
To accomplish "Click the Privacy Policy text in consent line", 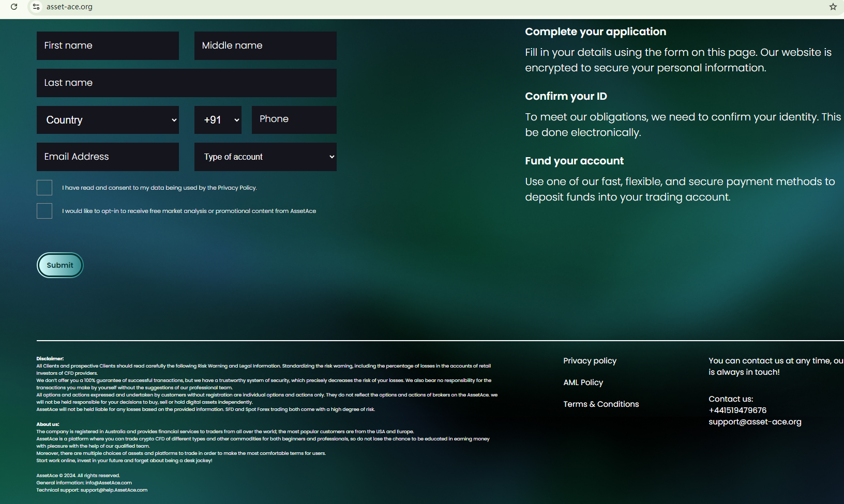I will tap(236, 188).
